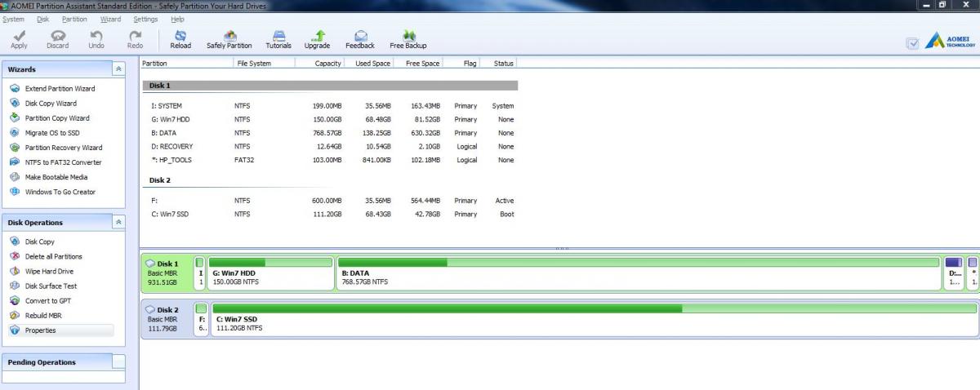980x390 pixels.
Task: Click the Disk 2 111.79GB disk block
Action: pyautogui.click(x=167, y=317)
